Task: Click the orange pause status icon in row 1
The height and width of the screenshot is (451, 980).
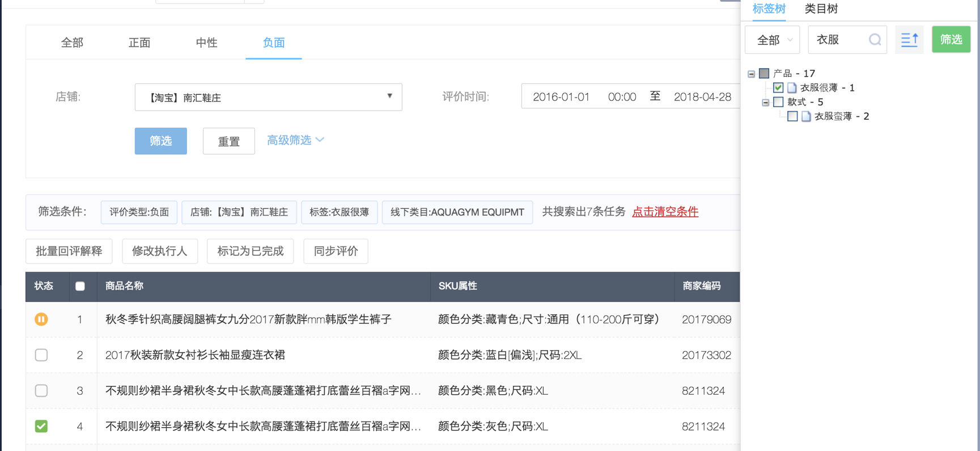Action: [41, 319]
